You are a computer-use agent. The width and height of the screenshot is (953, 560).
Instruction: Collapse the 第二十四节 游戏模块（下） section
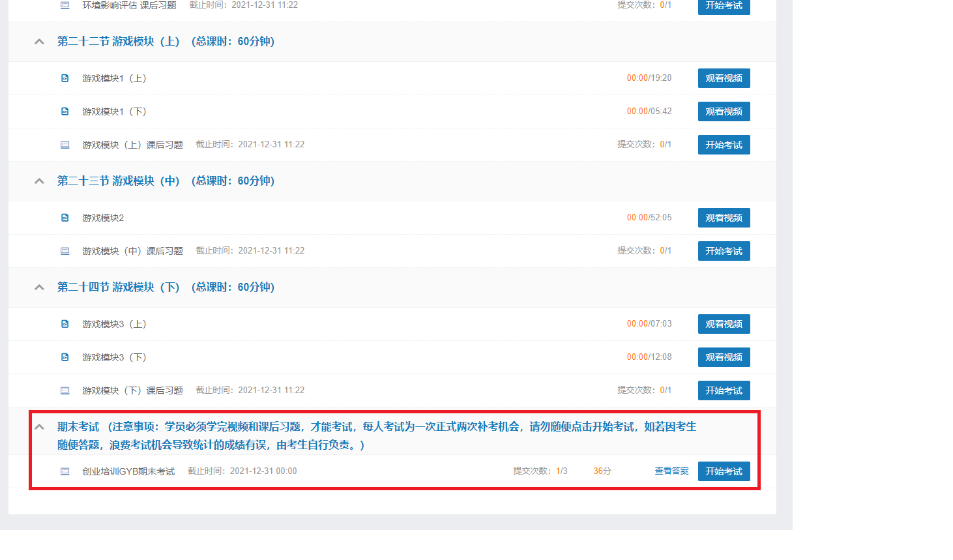point(39,287)
